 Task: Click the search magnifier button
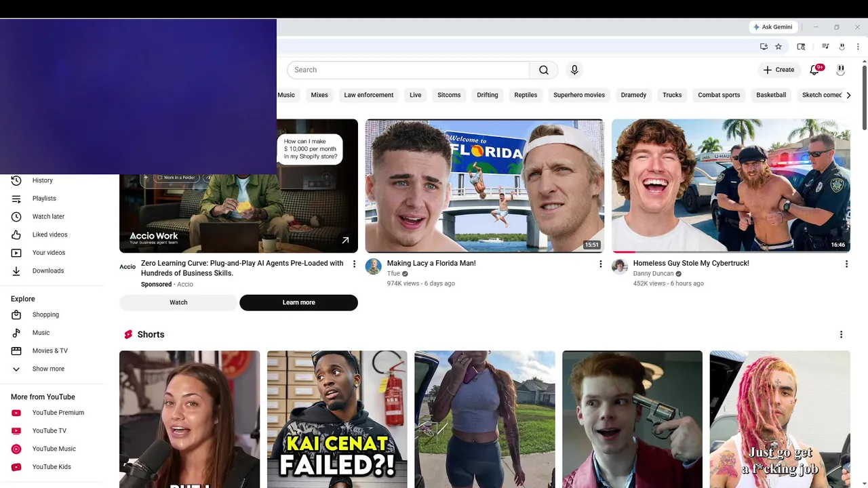[x=544, y=70]
